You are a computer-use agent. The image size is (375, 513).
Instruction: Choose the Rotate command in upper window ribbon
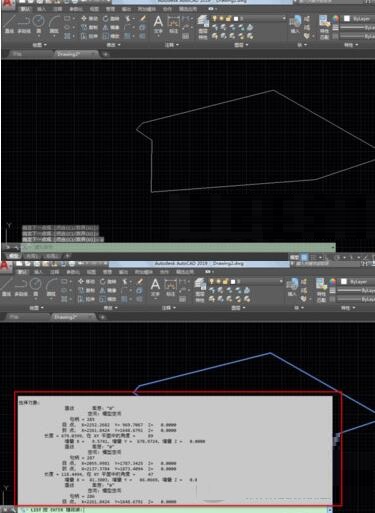111,19
